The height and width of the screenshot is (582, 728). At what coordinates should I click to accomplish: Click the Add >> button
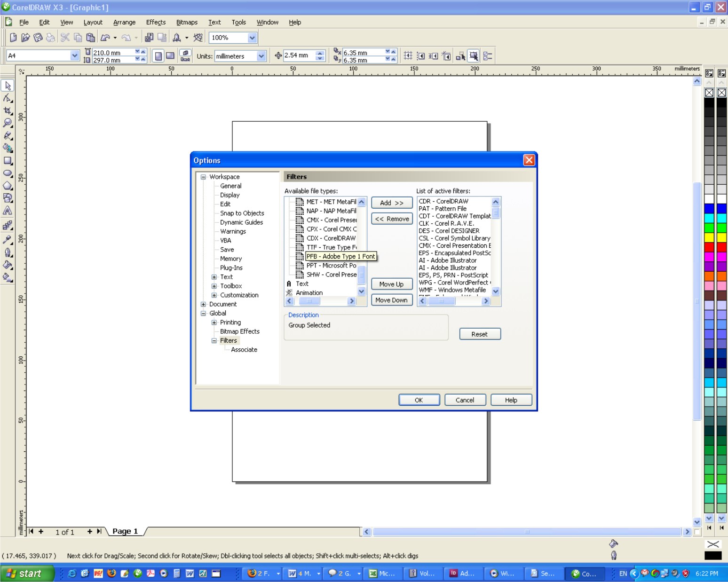pyautogui.click(x=392, y=203)
